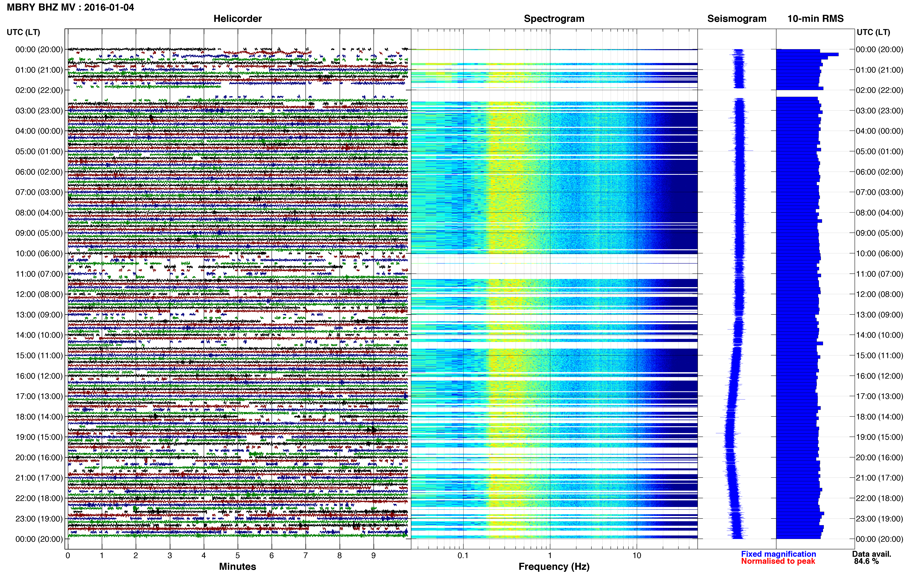Click the 'Helicorder' panel heading

tap(237, 19)
